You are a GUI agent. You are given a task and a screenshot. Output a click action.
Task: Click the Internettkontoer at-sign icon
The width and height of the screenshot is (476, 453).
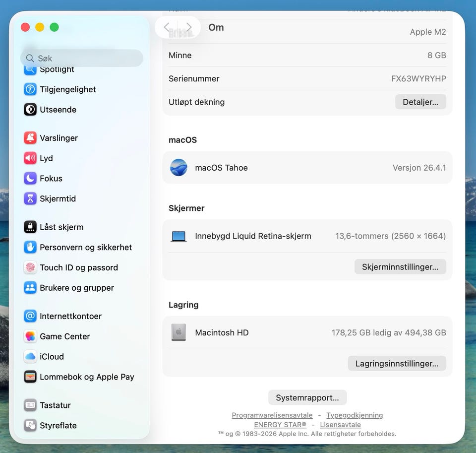(x=30, y=316)
